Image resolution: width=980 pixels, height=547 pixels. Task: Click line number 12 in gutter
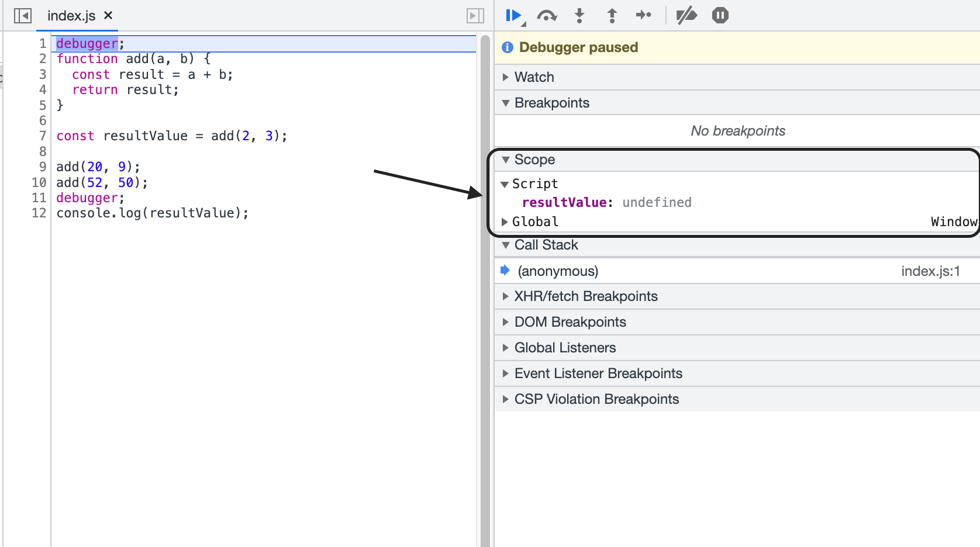39,213
